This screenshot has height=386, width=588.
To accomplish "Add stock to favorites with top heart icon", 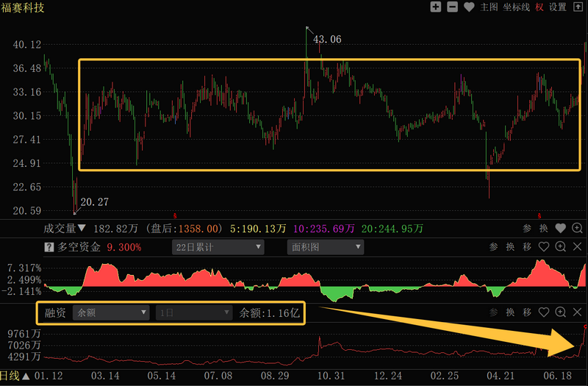I will click(x=469, y=7).
